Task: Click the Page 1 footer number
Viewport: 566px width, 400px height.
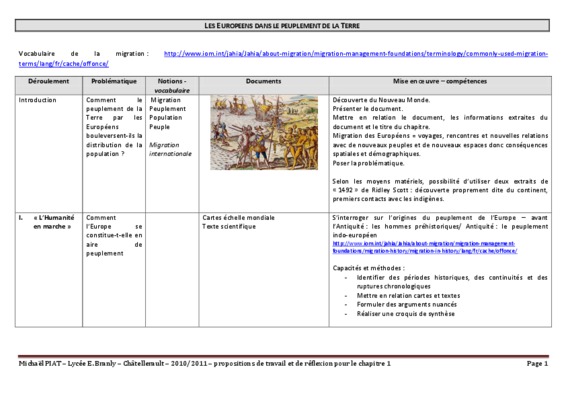Action: pos(537,364)
